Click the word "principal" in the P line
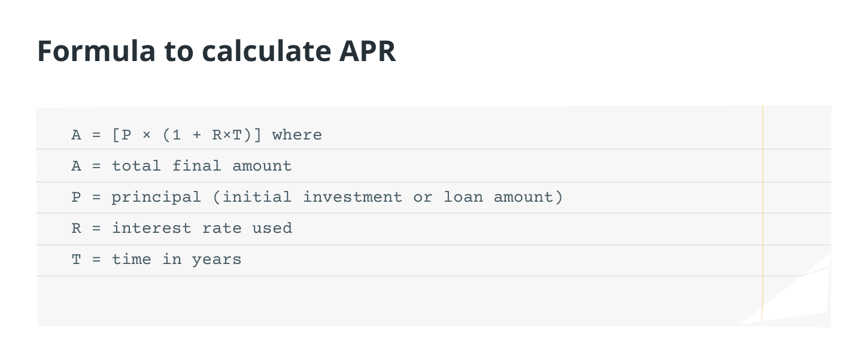 tap(156, 197)
